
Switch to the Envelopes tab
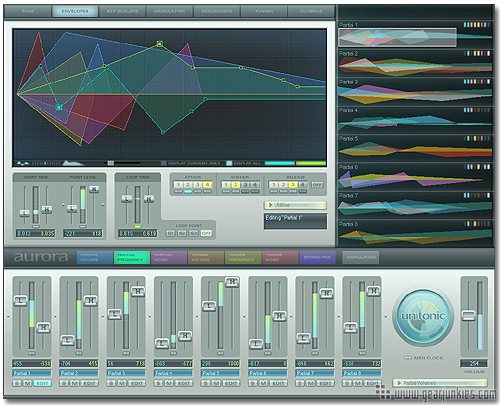click(75, 11)
